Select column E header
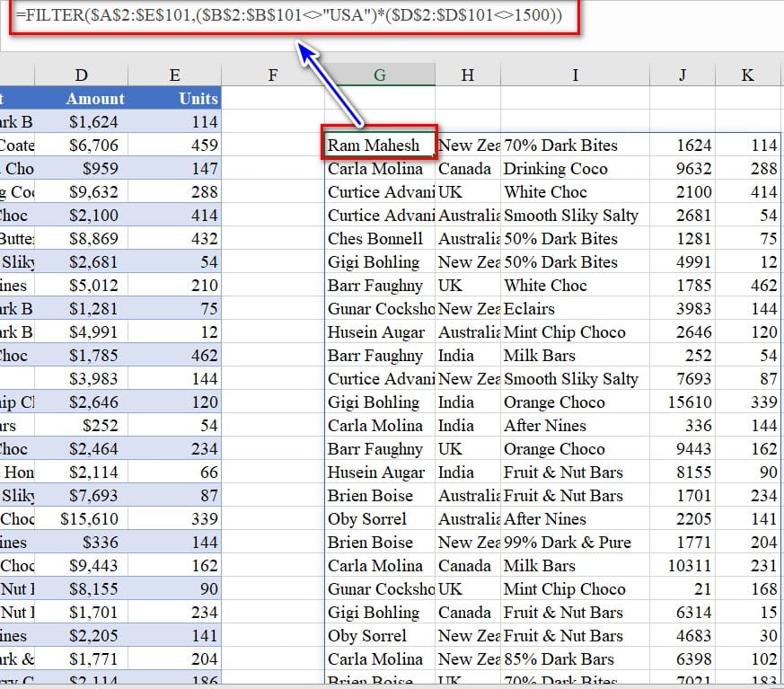 pyautogui.click(x=174, y=75)
